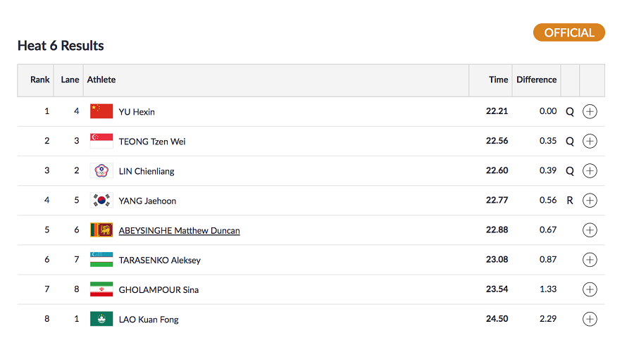Show more details for YANG Jaehoon
This screenshot has width=634, height=364.
[590, 201]
